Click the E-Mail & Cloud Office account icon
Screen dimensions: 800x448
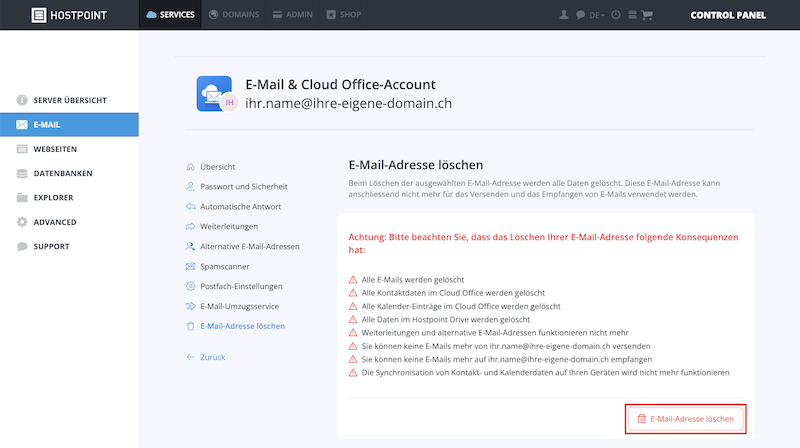(214, 93)
